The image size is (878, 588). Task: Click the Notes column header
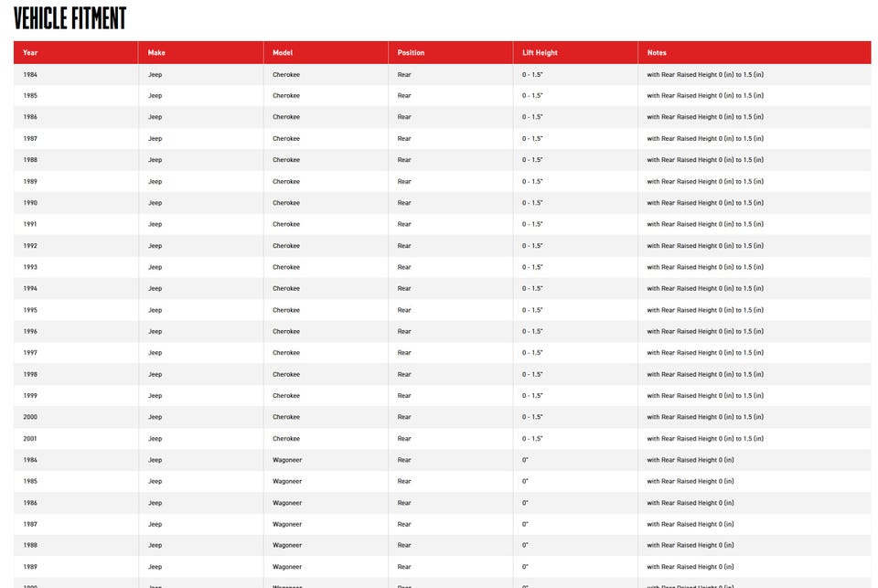(x=755, y=53)
